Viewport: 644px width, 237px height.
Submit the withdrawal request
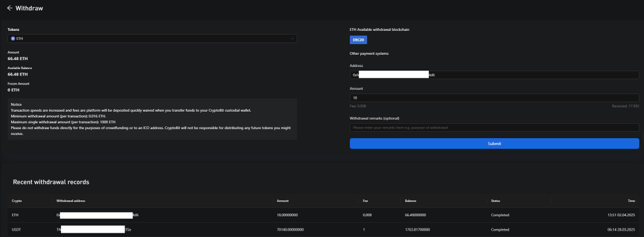pyautogui.click(x=494, y=143)
